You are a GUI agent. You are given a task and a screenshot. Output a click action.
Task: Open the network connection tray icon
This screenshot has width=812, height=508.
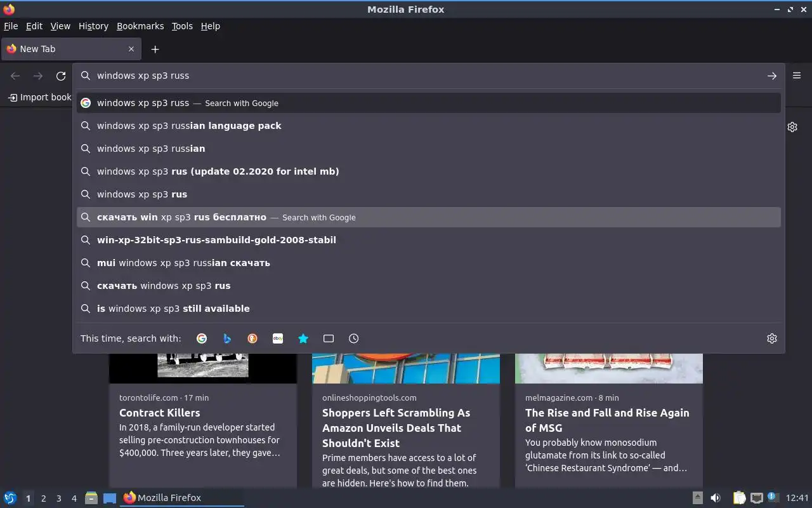756,498
